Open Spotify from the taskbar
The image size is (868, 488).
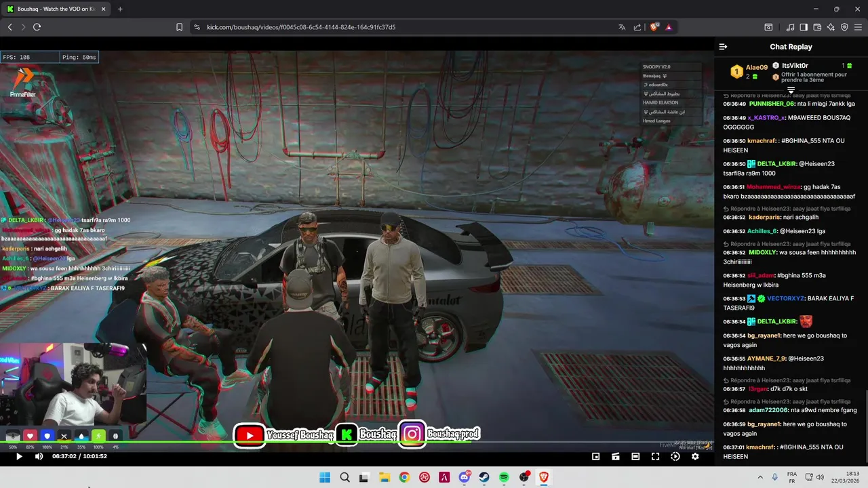point(504,477)
